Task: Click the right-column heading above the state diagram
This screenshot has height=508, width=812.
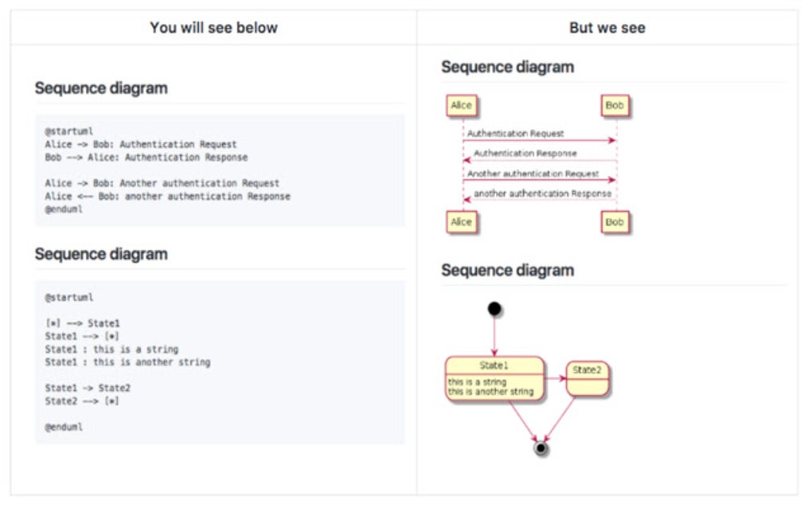Action: coord(507,270)
